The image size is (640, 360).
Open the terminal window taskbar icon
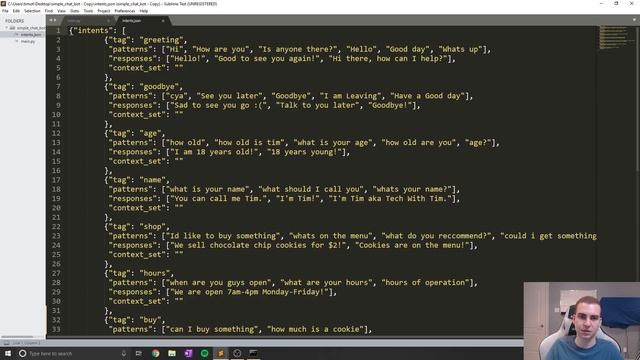253,353
